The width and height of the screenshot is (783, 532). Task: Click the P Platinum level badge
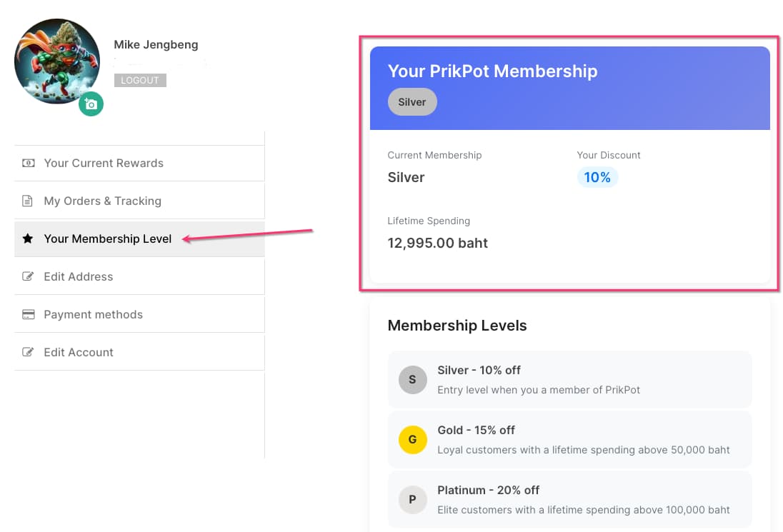click(412, 500)
